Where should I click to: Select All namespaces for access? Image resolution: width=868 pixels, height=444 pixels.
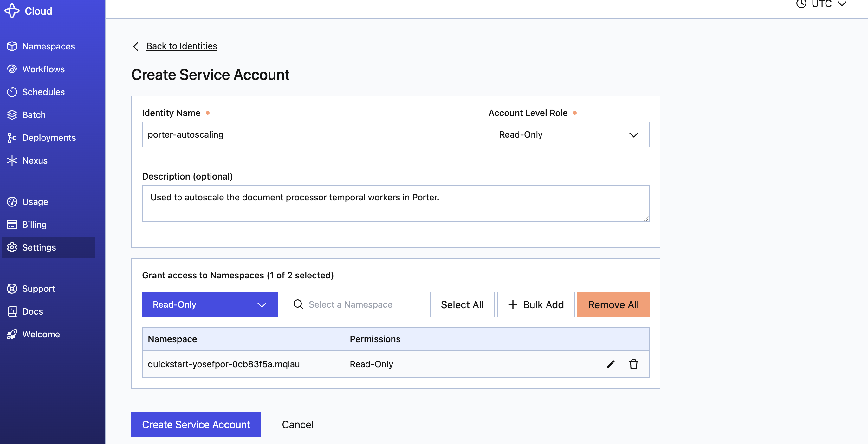[x=462, y=304]
